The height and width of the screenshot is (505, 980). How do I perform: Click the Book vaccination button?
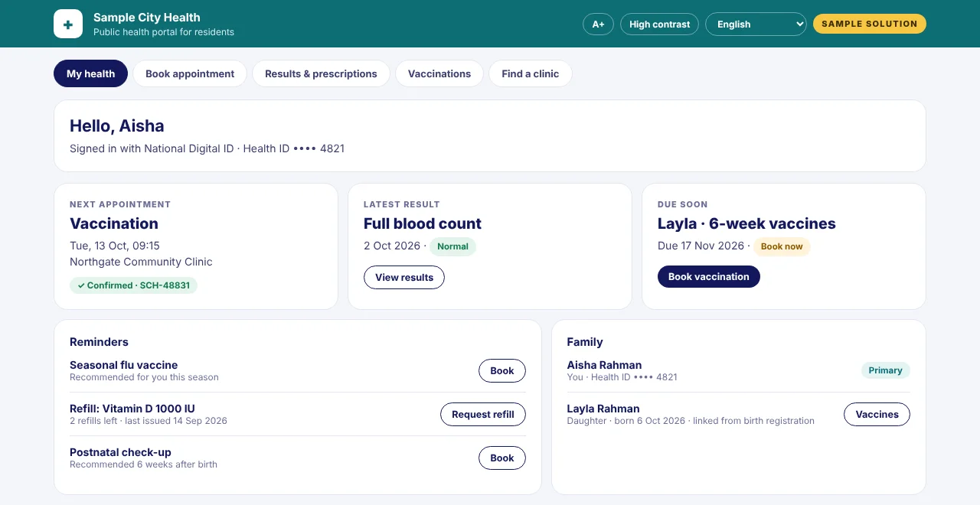pyautogui.click(x=709, y=276)
